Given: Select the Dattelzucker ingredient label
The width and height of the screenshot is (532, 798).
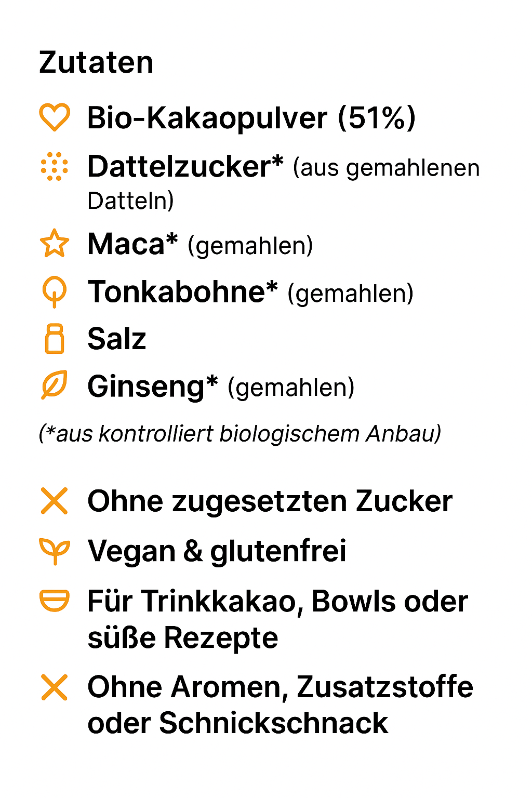Looking at the screenshot, I should tap(185, 167).
